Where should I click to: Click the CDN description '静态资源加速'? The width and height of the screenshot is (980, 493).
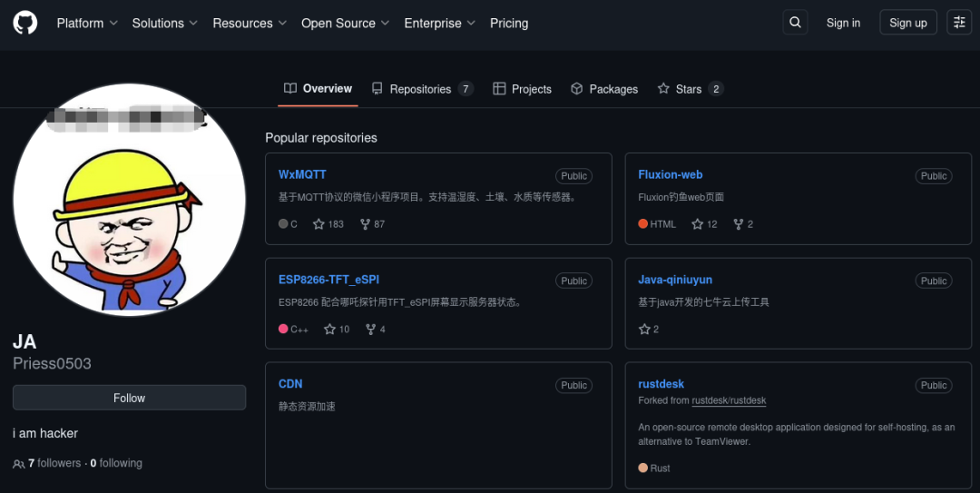[307, 407]
